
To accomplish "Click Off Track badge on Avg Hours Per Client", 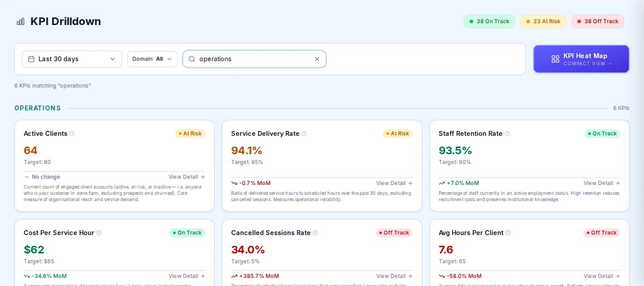I will pyautogui.click(x=602, y=233).
